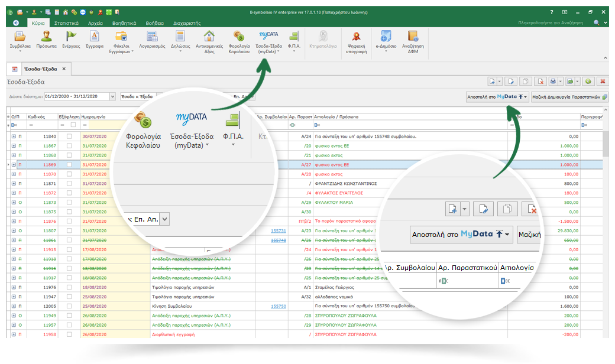Click the search field Πληκτρολογήστε για Αναζήτηση
This screenshot has height=364, width=615.
[551, 22]
